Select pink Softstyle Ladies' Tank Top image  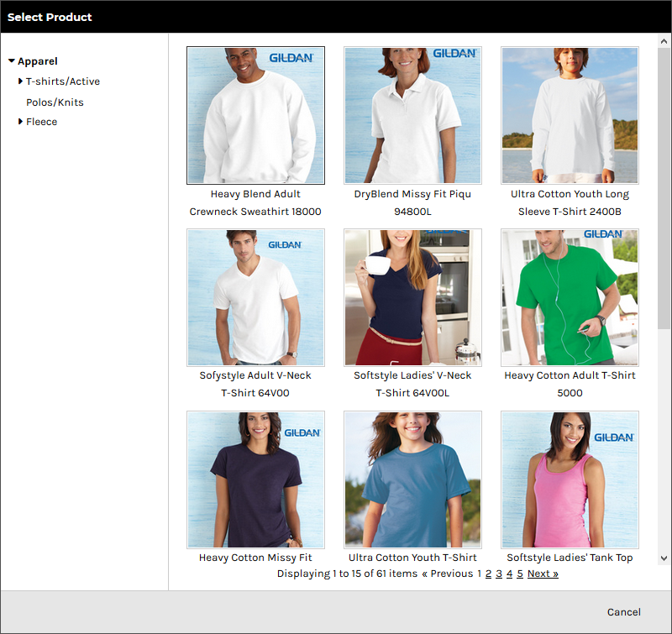(570, 479)
